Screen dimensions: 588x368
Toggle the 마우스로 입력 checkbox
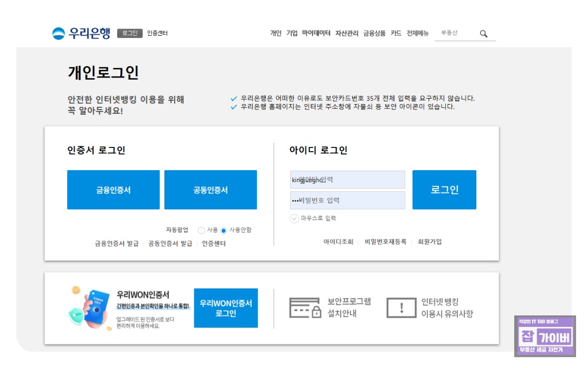pyautogui.click(x=295, y=218)
